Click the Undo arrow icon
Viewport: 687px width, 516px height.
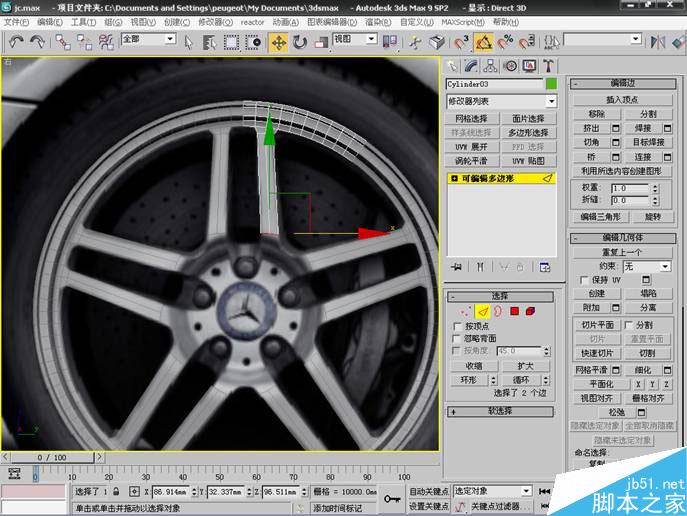[16, 41]
